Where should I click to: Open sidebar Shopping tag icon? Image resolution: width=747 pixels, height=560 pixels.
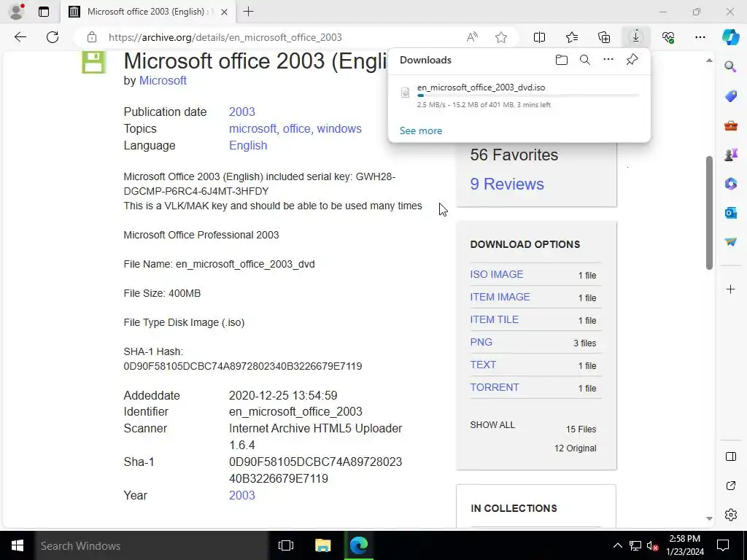730,96
